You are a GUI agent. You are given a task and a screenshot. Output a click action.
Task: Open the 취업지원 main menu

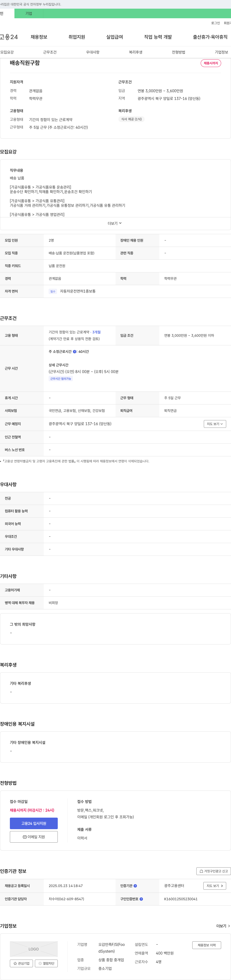[x=77, y=37]
